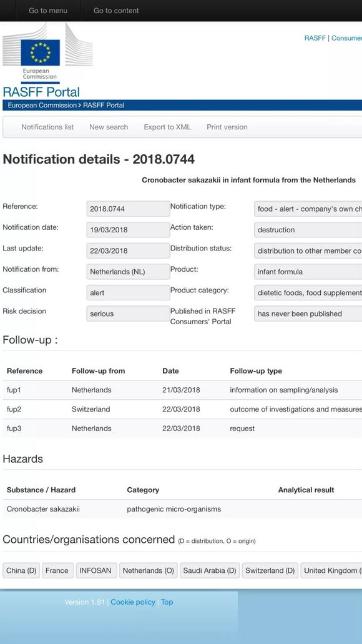362x644 pixels.
Task: Click the INFOSAN organisation tag
Action: coord(97,570)
